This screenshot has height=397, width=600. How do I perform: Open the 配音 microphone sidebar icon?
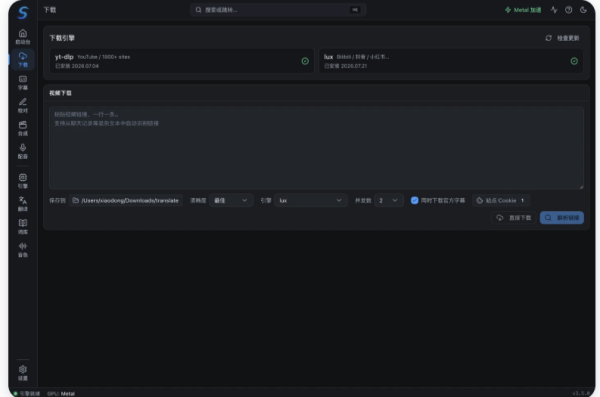pos(23,152)
